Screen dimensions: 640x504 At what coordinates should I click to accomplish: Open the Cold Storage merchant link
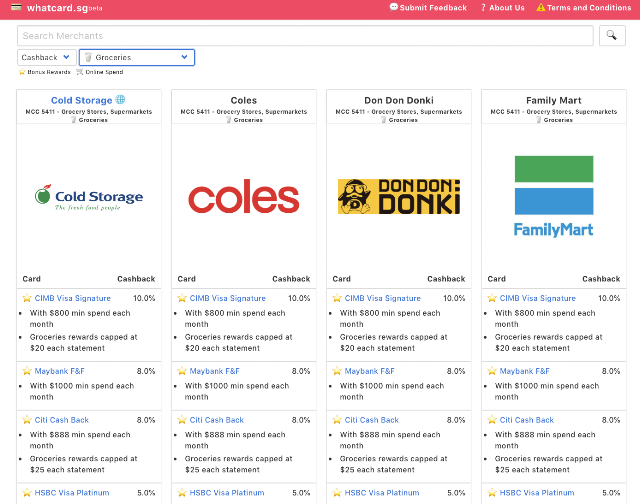[x=81, y=100]
